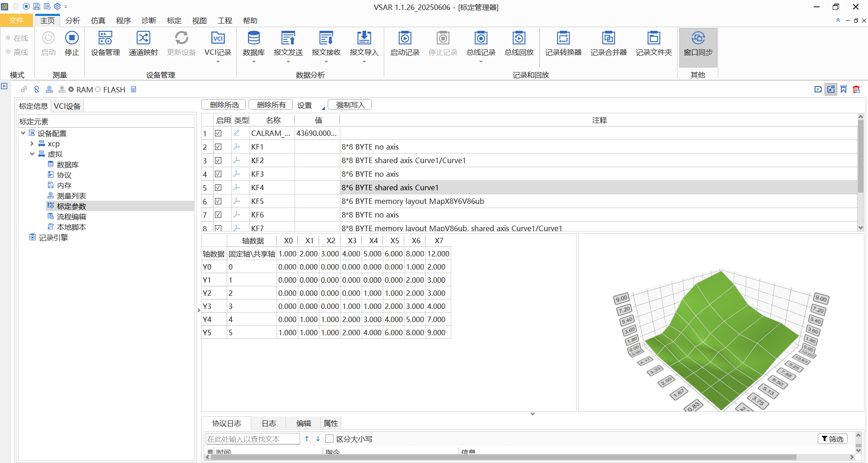Click the red delete window icon
868x463 pixels.
pos(856,89)
